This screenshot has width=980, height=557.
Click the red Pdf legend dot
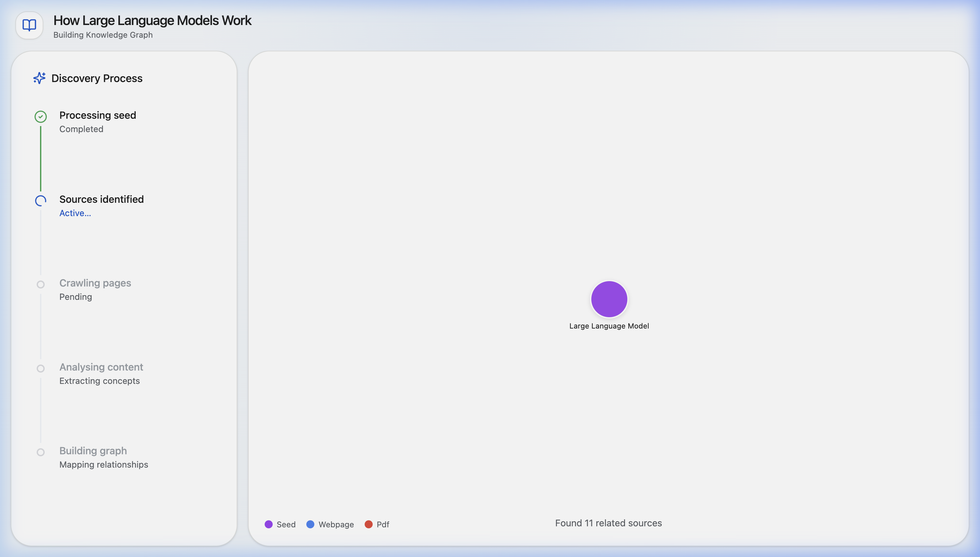coord(368,524)
